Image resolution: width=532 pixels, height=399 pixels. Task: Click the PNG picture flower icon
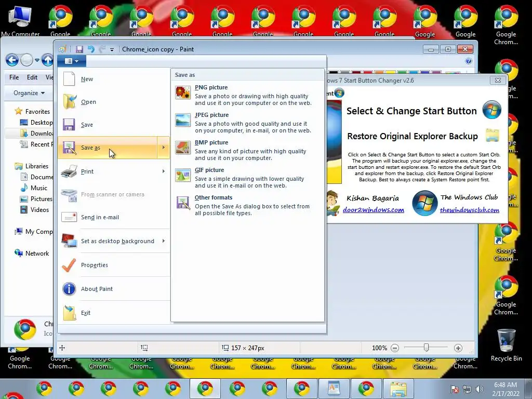(x=183, y=92)
